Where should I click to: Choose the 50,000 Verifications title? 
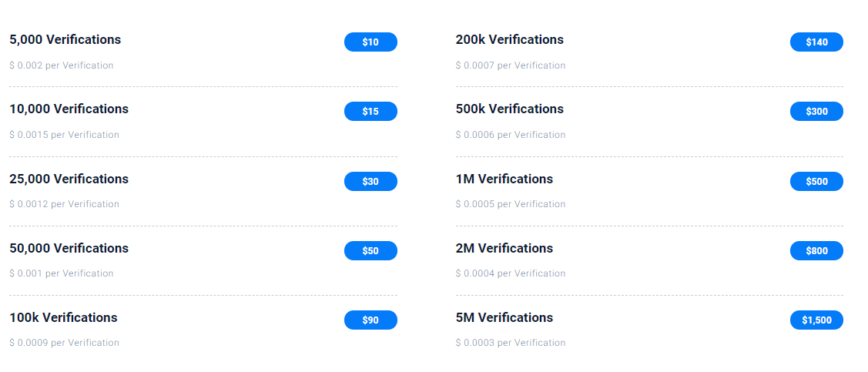(x=69, y=249)
